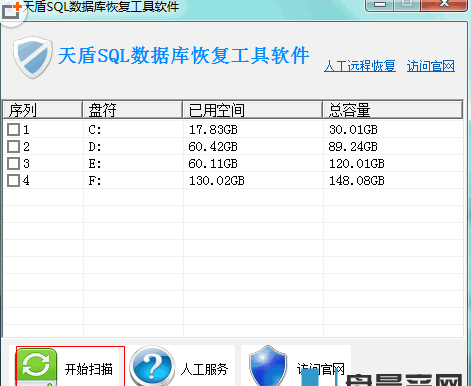The image size is (471, 386).
Task: Click the shield logo in header
Action: click(x=33, y=57)
